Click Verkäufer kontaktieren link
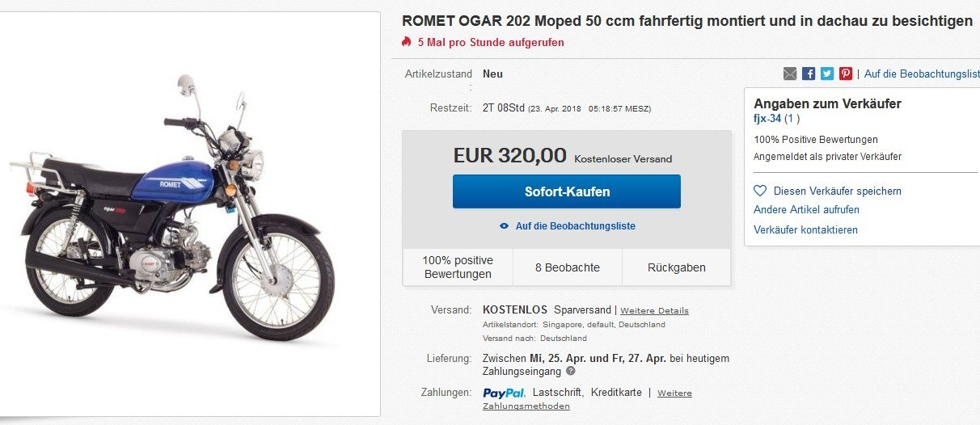The image size is (980, 425). (805, 229)
